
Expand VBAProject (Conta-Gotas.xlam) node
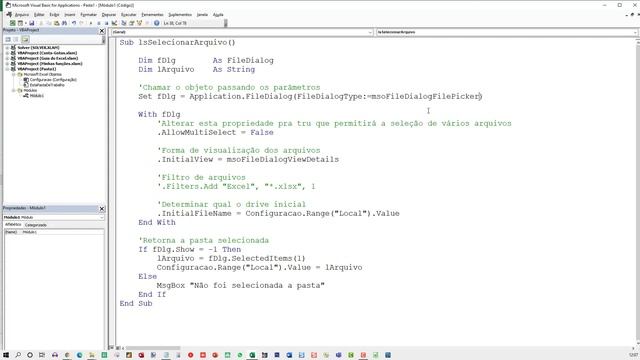(7, 53)
